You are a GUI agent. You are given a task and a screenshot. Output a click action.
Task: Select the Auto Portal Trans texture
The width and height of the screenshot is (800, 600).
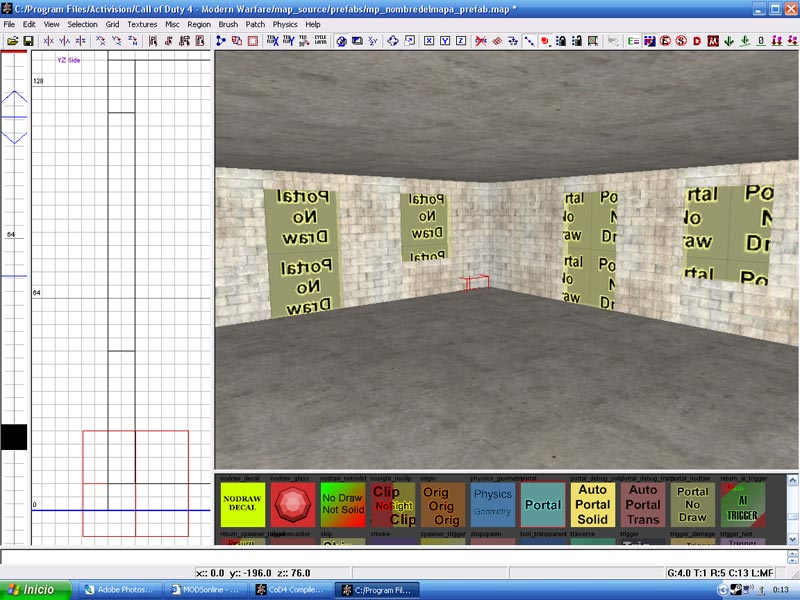[643, 505]
